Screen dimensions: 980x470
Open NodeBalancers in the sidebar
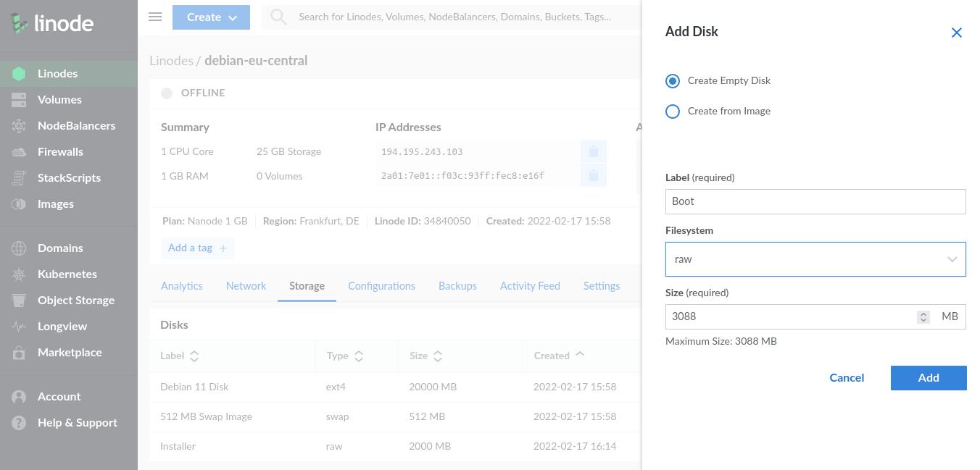coord(76,126)
